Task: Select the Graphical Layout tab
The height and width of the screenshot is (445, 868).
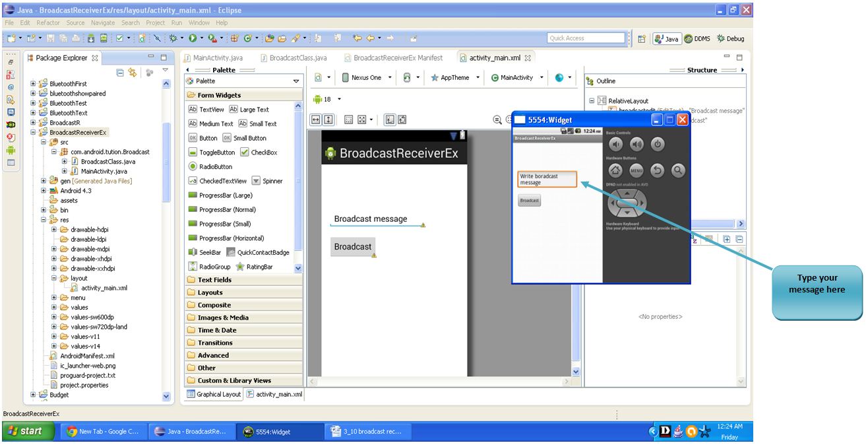Action: pyautogui.click(x=214, y=394)
